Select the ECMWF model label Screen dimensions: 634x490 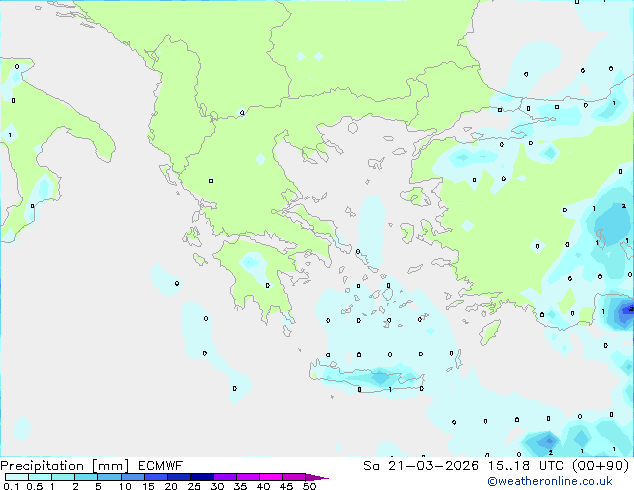[x=161, y=466]
